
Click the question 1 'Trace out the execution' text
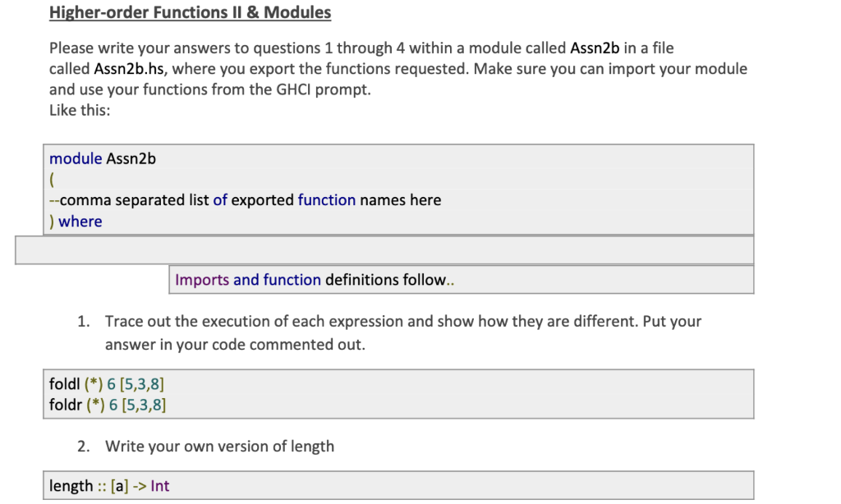click(x=402, y=322)
